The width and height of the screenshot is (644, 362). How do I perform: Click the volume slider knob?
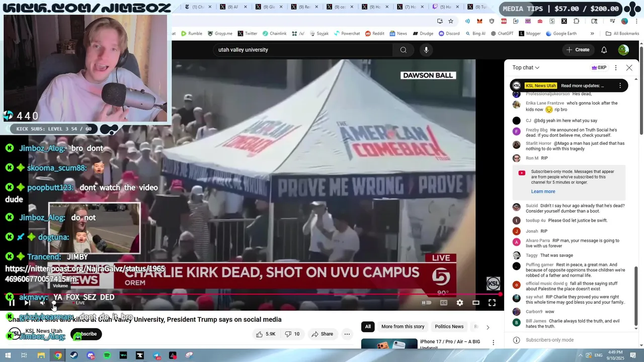54,303
